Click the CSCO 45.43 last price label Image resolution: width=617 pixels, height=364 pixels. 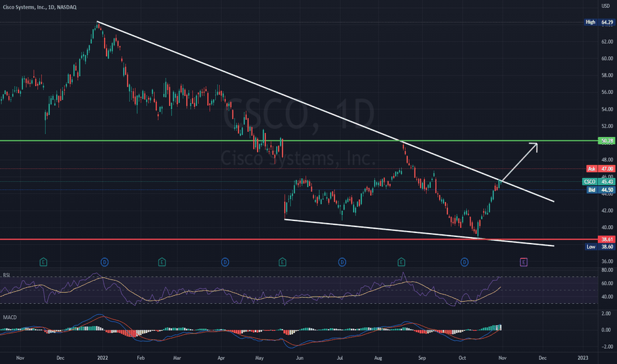click(598, 181)
